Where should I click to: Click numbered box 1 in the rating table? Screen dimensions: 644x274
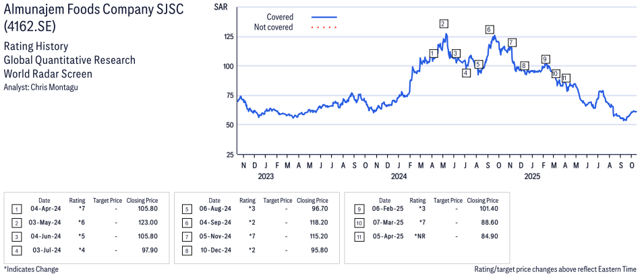pos(17,209)
